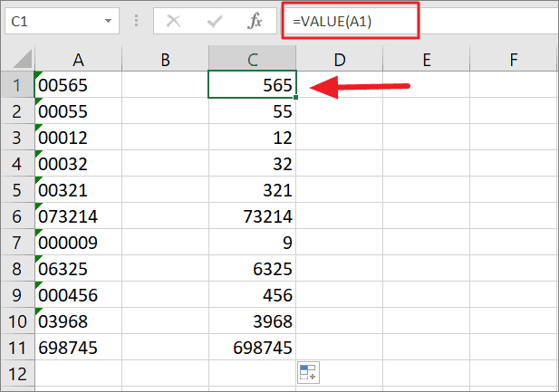Click cell C6 showing 73214

click(x=253, y=216)
